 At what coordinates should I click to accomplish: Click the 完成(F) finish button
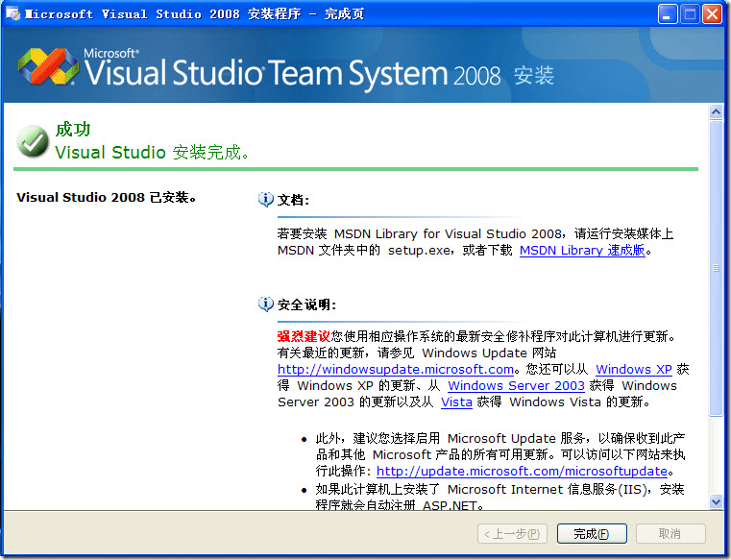coord(592,533)
